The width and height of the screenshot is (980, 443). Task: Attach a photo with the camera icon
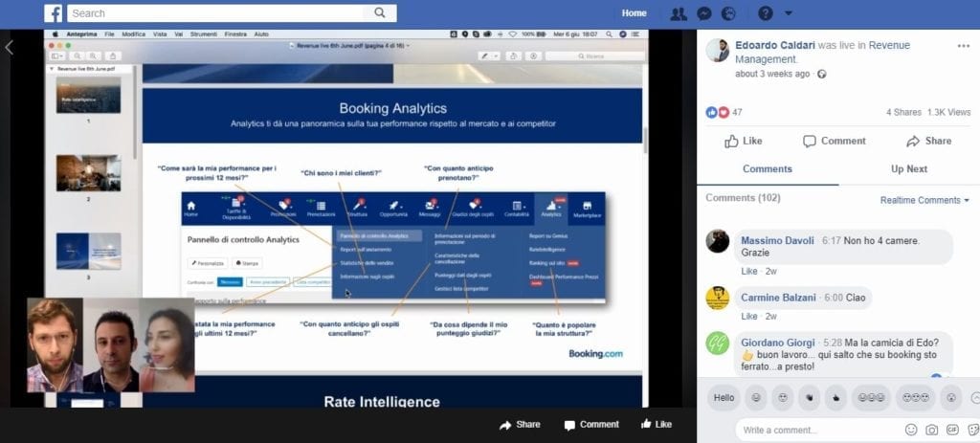point(932,430)
